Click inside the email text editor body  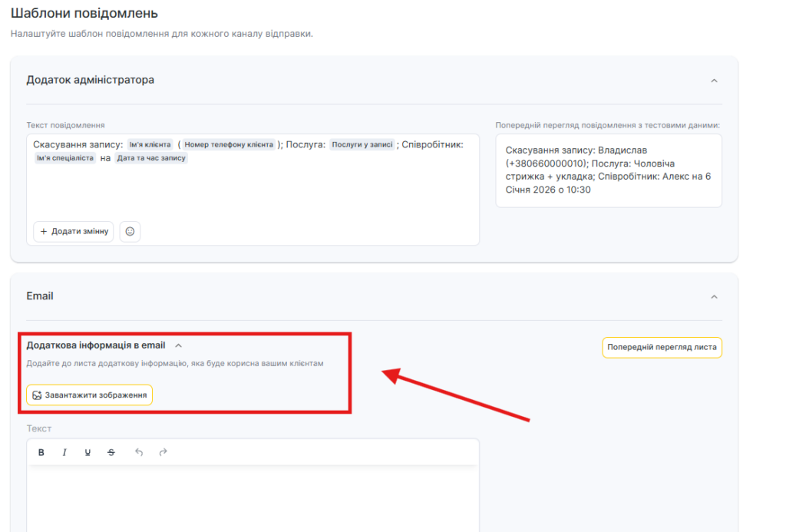click(x=253, y=499)
